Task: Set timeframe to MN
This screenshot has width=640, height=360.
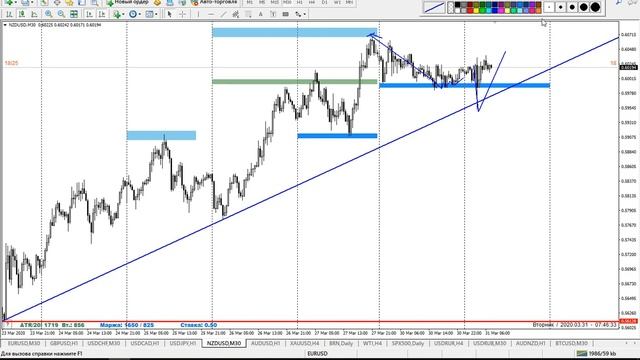Action: coord(349,2)
